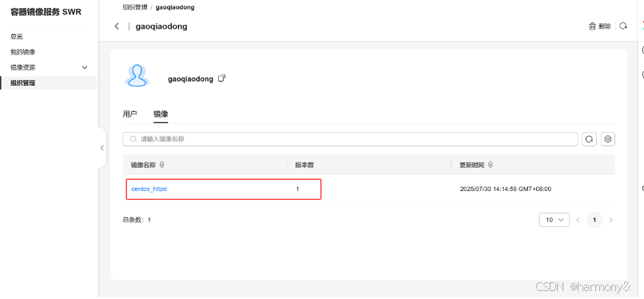The width and height of the screenshot is (644, 299).
Task: Collapse the sidebar with the handle
Action: pos(102,148)
